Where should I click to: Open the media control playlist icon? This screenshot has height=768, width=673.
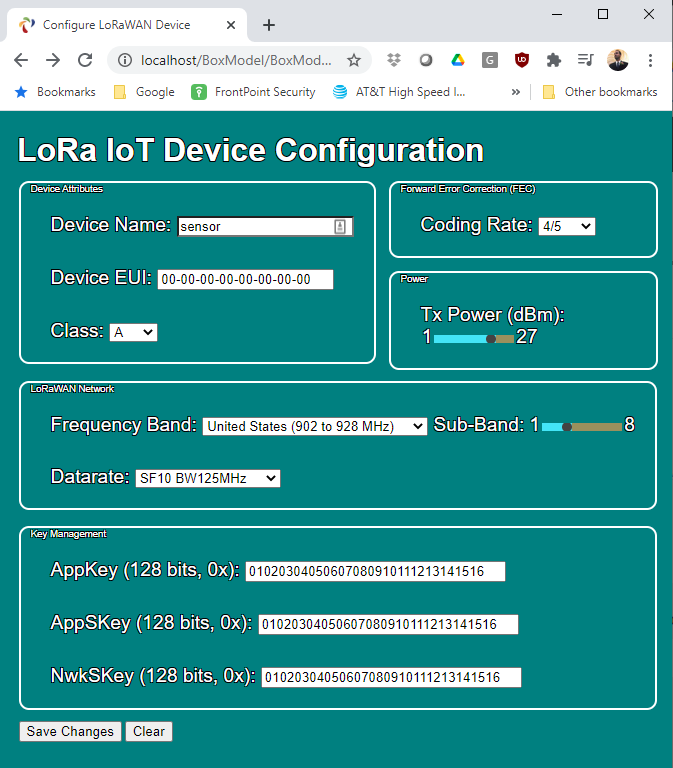point(585,60)
